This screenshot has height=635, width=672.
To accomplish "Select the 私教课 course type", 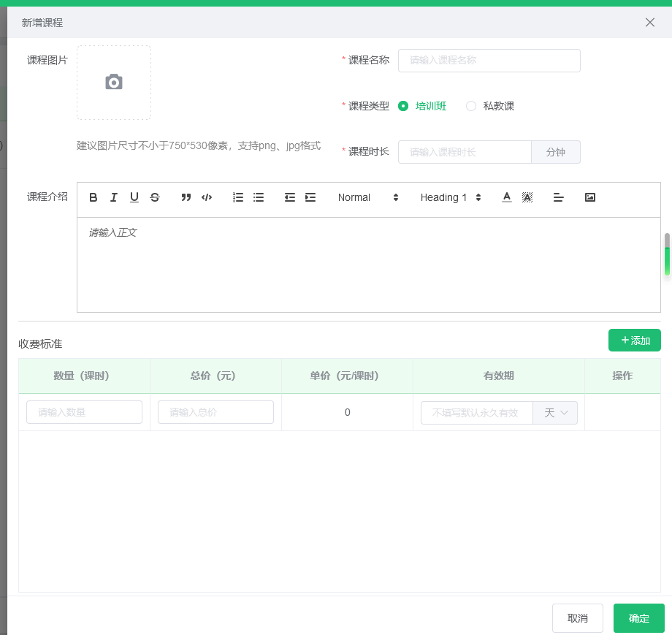I will (471, 106).
